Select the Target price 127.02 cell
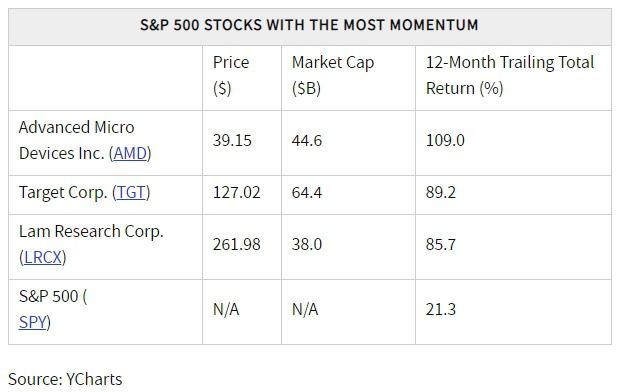This screenshot has width=619, height=392. (x=242, y=195)
